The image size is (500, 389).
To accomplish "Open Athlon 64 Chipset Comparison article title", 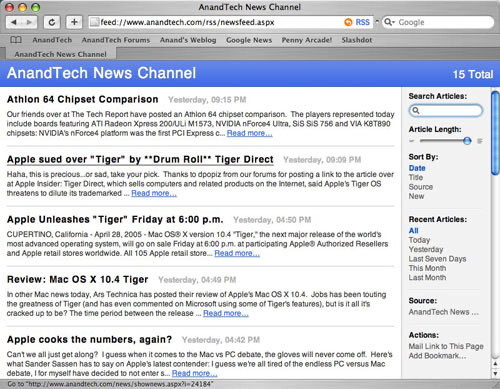I will (83, 99).
